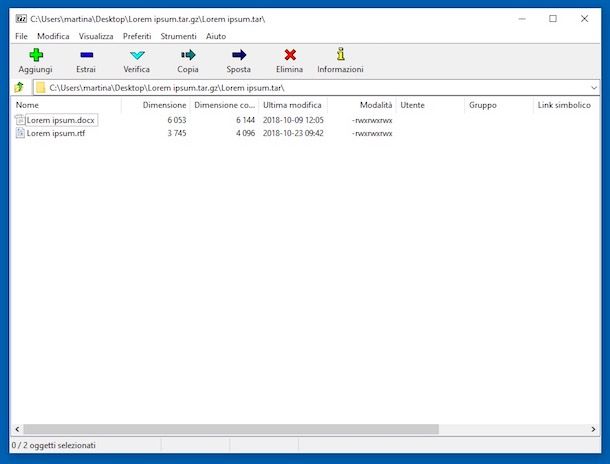Click inside the address path field
The width and height of the screenshot is (610, 464).
300,88
